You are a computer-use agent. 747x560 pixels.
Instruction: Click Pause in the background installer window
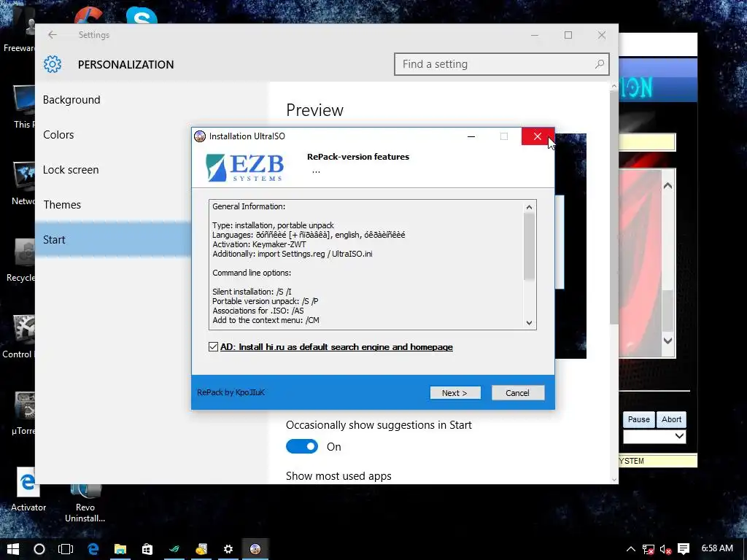[x=638, y=419]
